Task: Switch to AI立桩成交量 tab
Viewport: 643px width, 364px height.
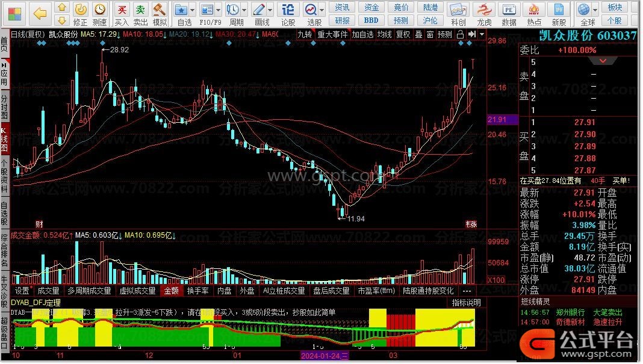Action: tap(284, 291)
